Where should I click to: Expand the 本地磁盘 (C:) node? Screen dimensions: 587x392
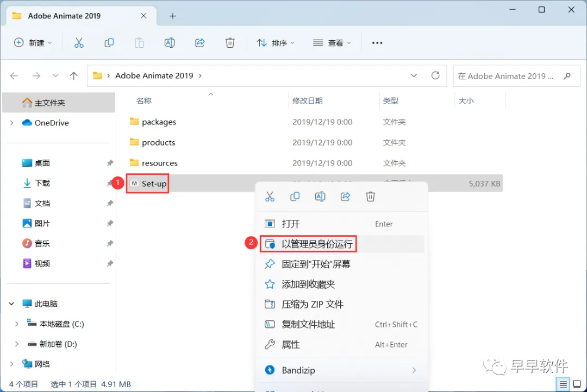point(16,324)
